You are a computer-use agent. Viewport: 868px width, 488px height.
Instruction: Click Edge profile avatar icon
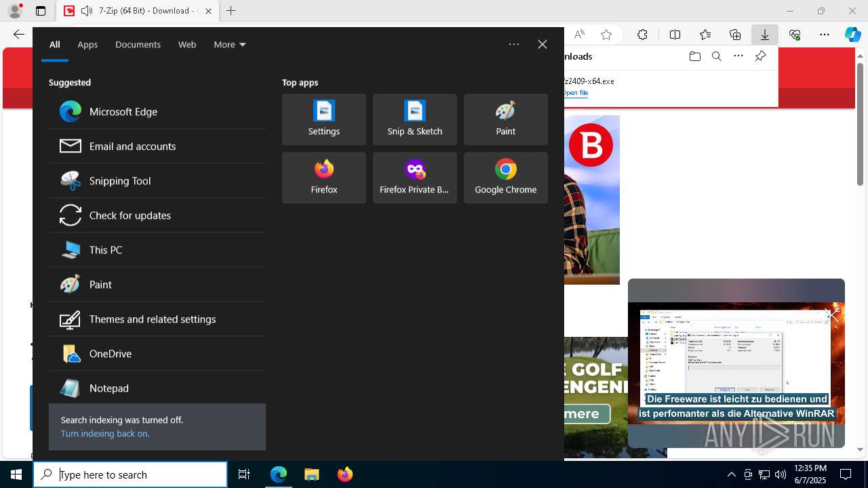pos(15,11)
